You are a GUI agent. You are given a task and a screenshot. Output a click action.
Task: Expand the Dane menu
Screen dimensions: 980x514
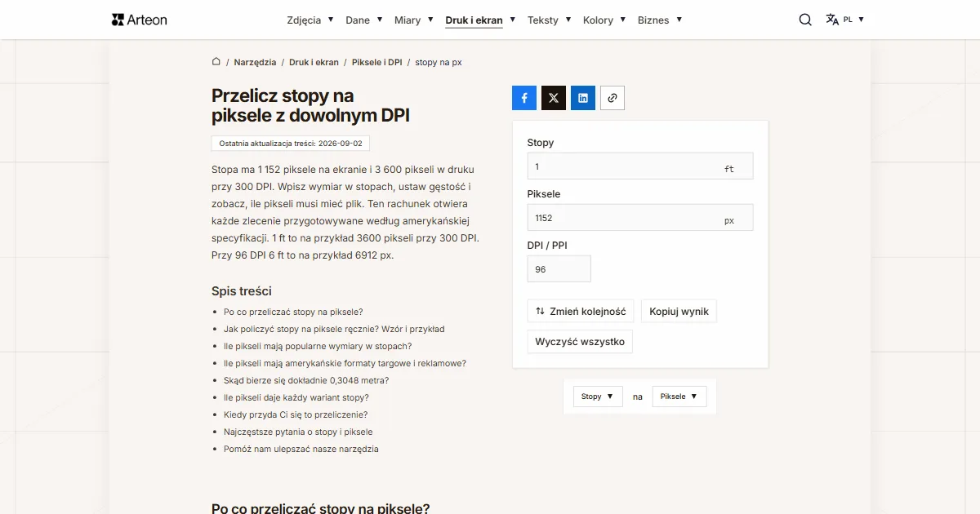click(x=364, y=20)
